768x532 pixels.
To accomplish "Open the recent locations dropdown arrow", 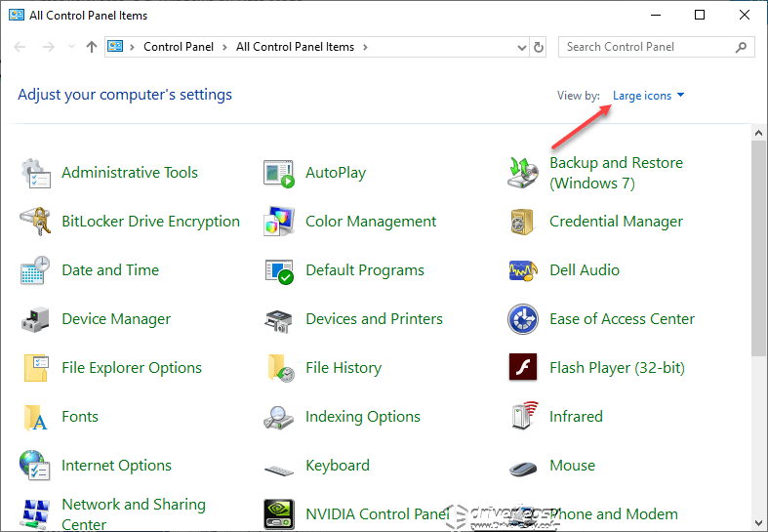I will click(x=71, y=47).
